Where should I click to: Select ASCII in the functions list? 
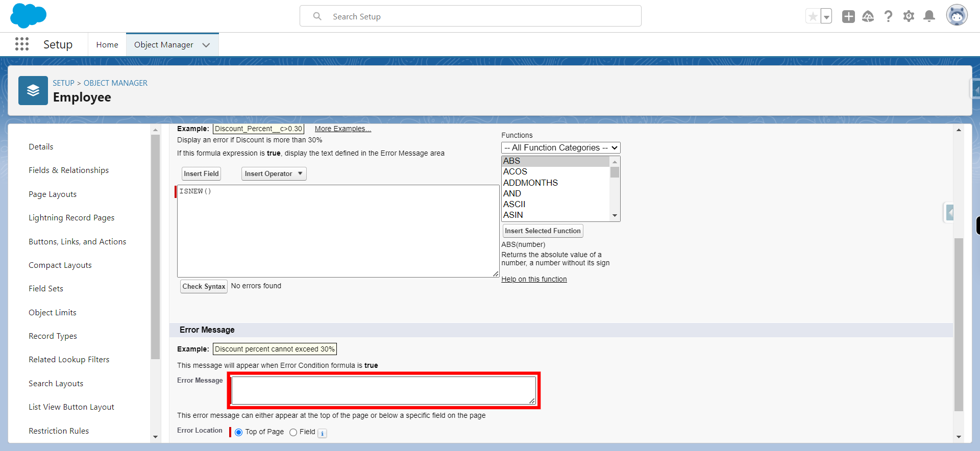point(555,204)
